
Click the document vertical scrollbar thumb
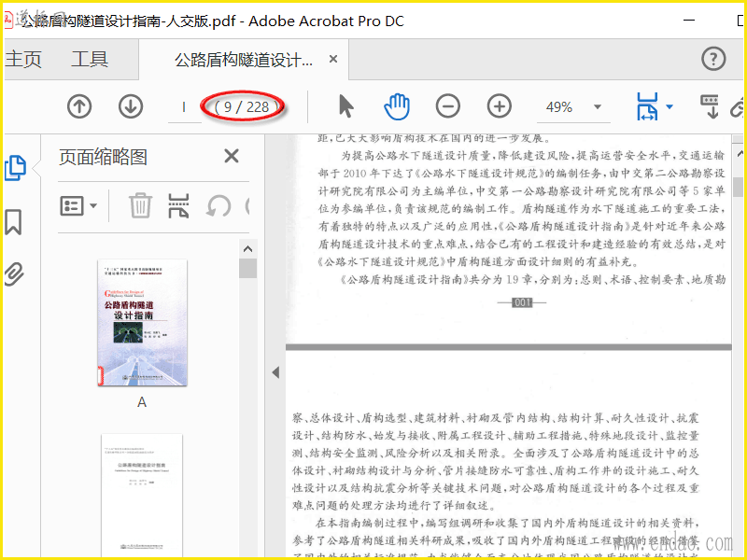pyautogui.click(x=738, y=187)
